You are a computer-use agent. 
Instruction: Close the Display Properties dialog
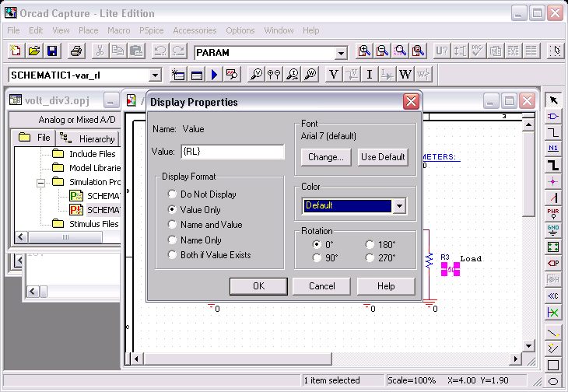[411, 101]
